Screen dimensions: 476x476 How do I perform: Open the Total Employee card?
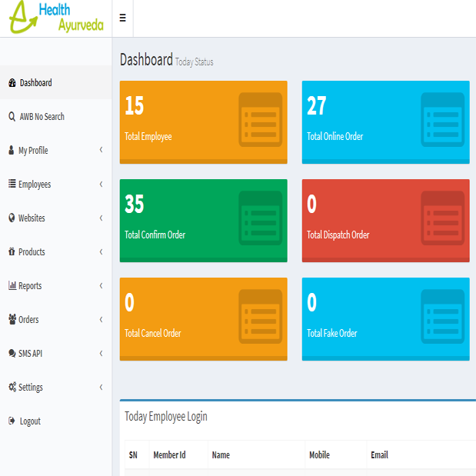[x=203, y=121]
